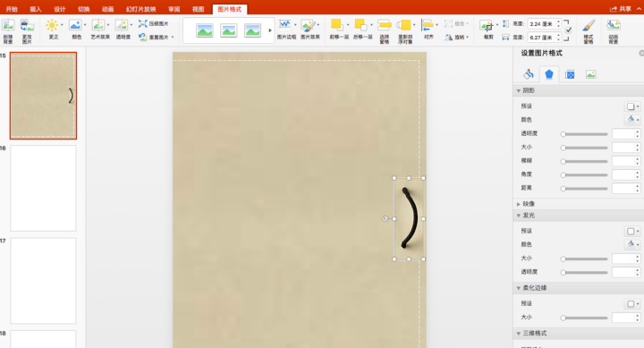
Task: Collapse the 阴影 shadow section
Action: [x=518, y=90]
